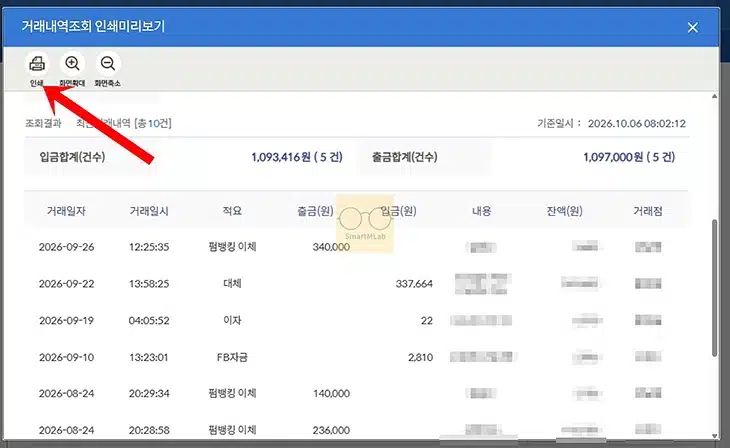Click the deposit amount 337,664
The image size is (730, 448).
coord(414,284)
